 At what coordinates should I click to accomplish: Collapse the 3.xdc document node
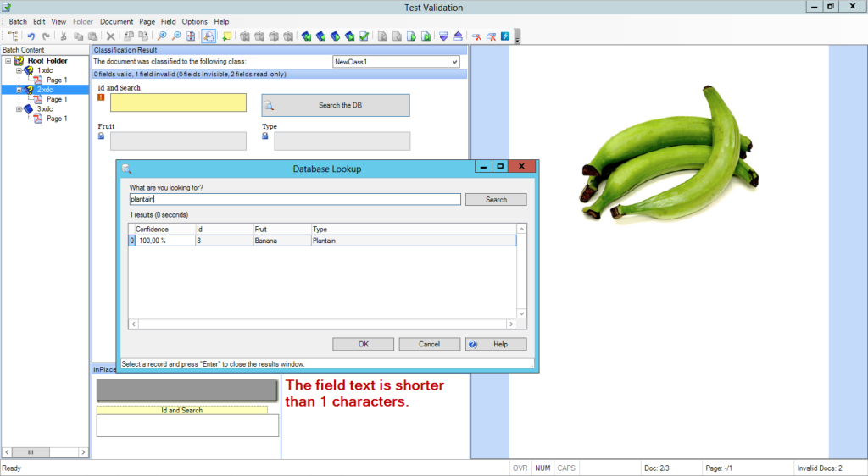[18, 109]
